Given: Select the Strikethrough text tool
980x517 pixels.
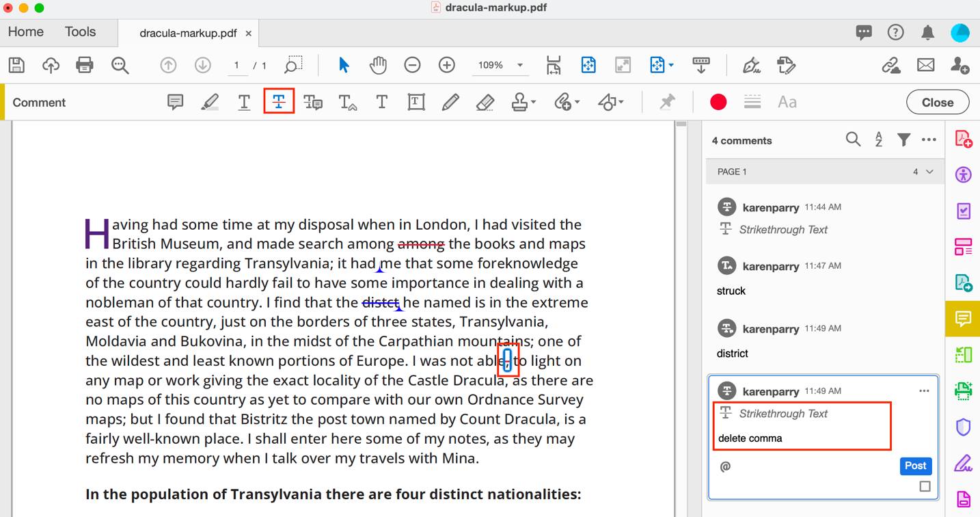Looking at the screenshot, I should [279, 102].
